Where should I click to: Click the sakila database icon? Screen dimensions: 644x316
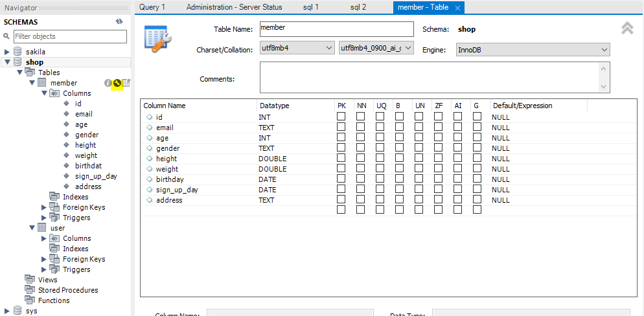pos(17,52)
